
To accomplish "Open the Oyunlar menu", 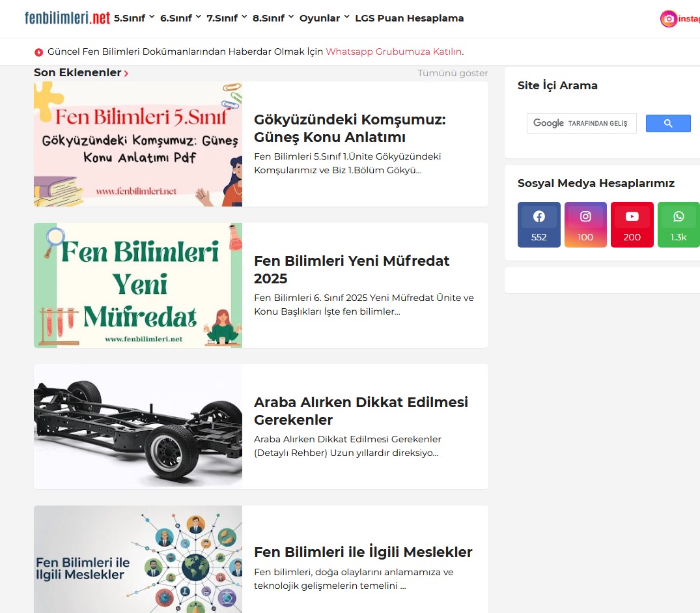I will [324, 18].
